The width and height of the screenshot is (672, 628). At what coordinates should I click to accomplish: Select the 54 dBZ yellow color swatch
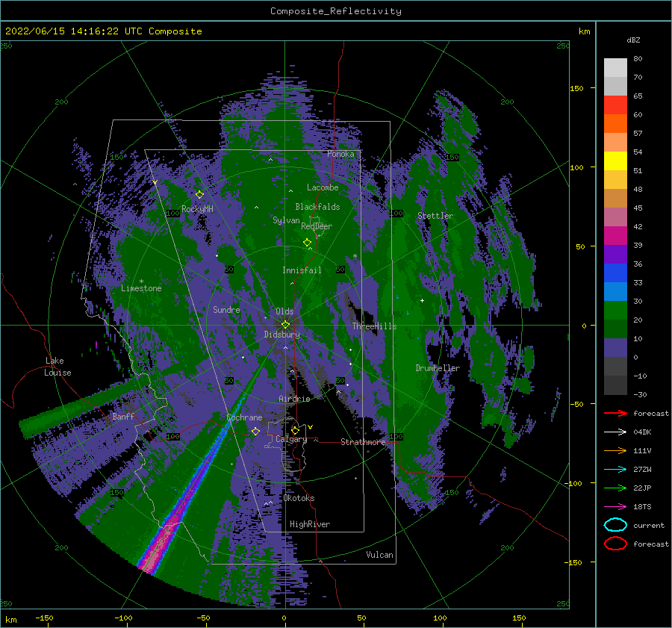tap(615, 161)
